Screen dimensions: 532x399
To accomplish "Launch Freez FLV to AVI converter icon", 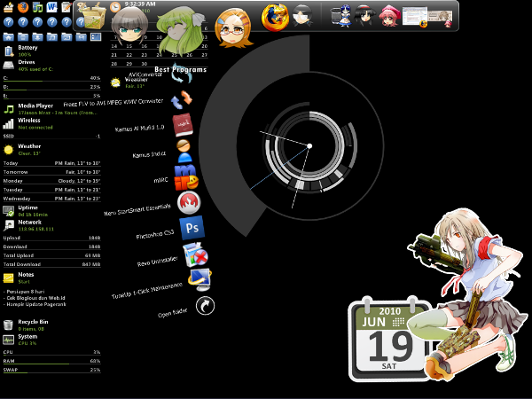I will click(182, 99).
